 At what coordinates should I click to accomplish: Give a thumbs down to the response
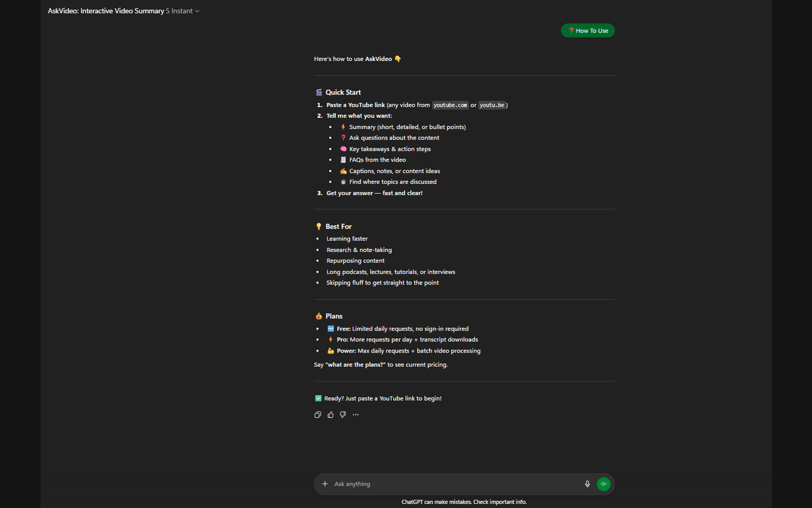pos(342,415)
